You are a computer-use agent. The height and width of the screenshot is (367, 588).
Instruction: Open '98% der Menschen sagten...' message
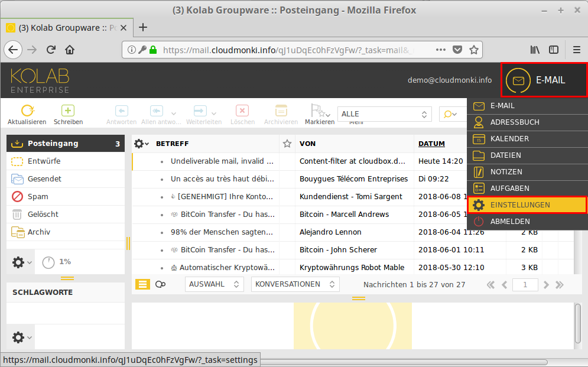pyautogui.click(x=222, y=232)
